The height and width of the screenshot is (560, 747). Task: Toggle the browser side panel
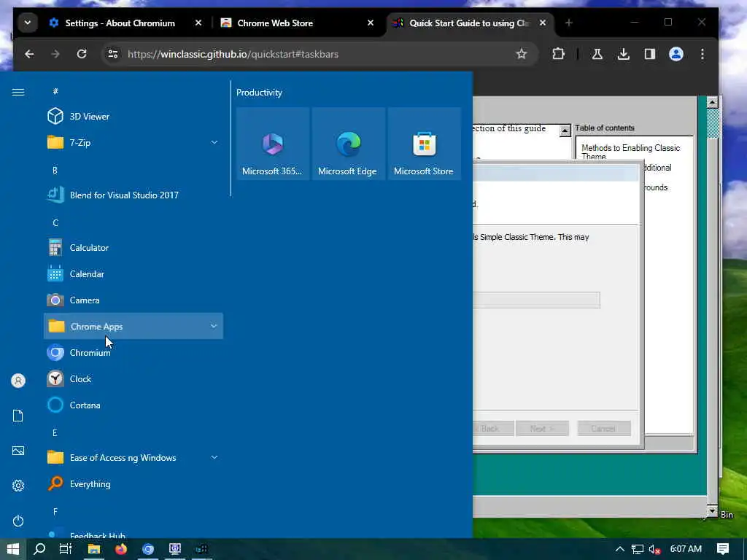tap(650, 54)
